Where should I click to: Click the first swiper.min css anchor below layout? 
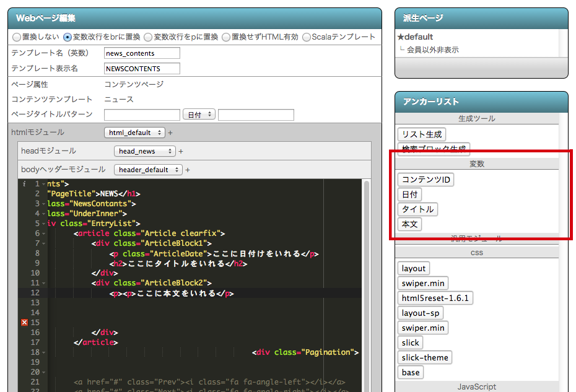tap(423, 283)
